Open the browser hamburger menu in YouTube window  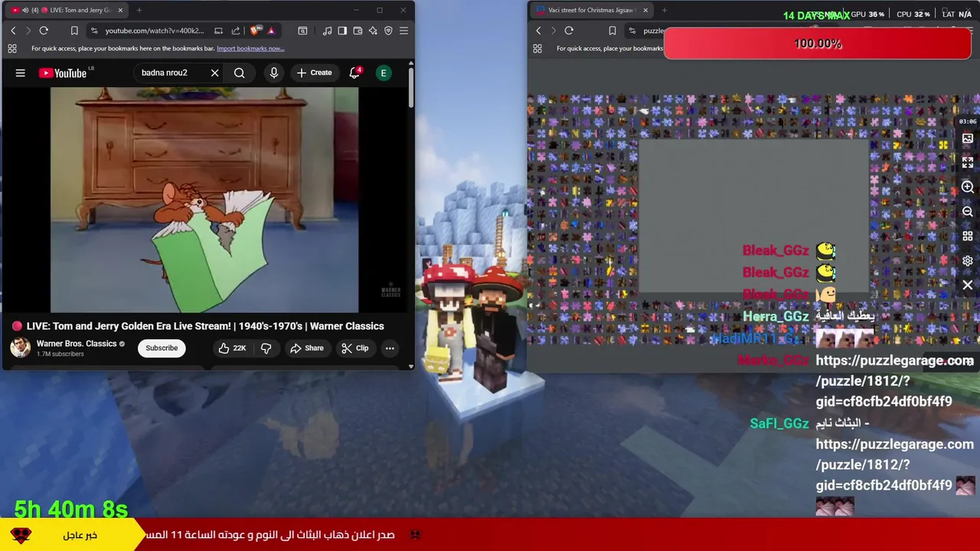[x=403, y=31]
